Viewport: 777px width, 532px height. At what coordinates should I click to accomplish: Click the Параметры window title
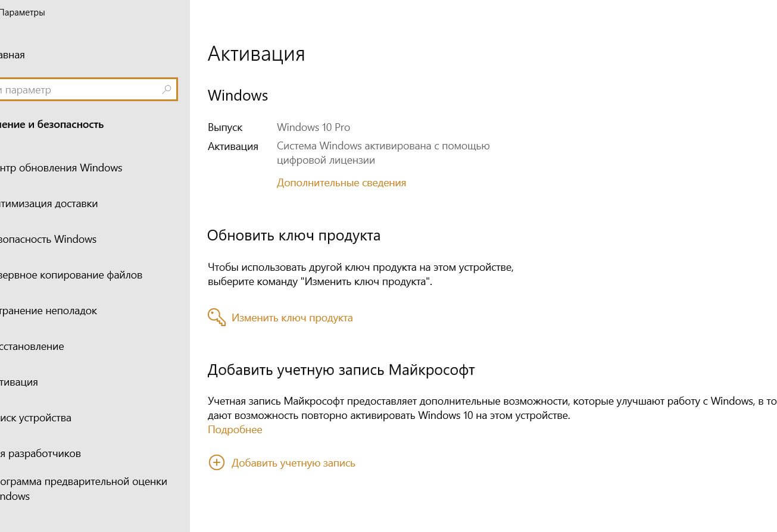(23, 12)
